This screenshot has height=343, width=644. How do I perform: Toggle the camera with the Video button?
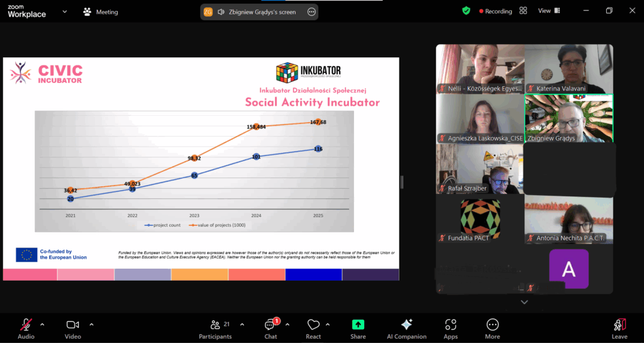click(x=72, y=329)
